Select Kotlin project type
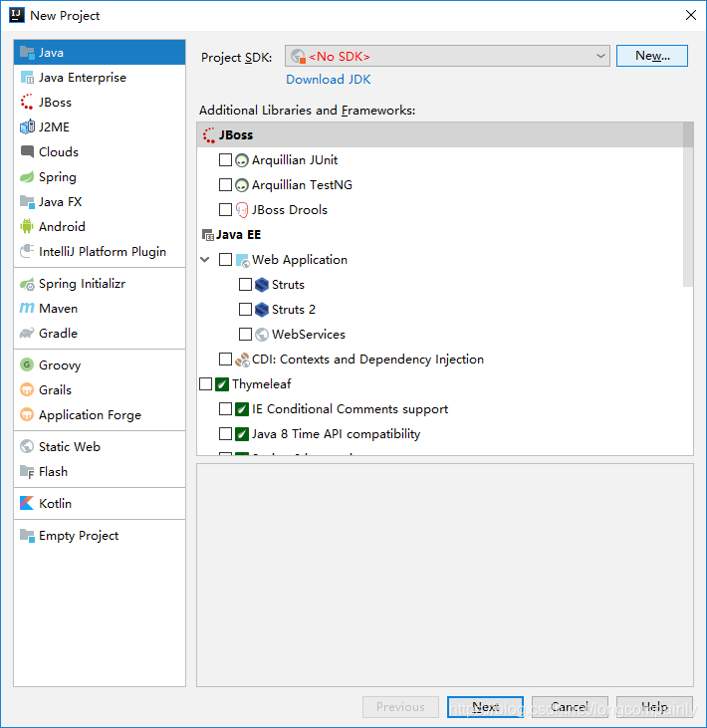This screenshot has height=728, width=707. click(100, 503)
